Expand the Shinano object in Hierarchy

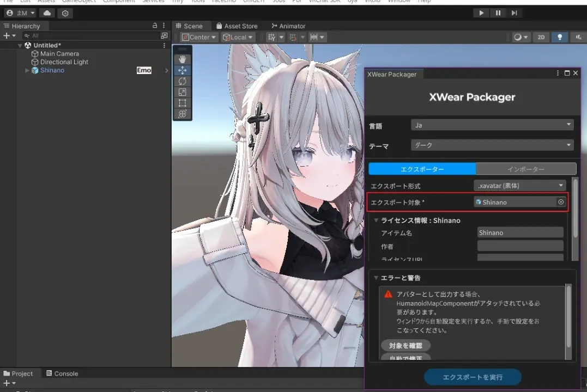pos(27,70)
